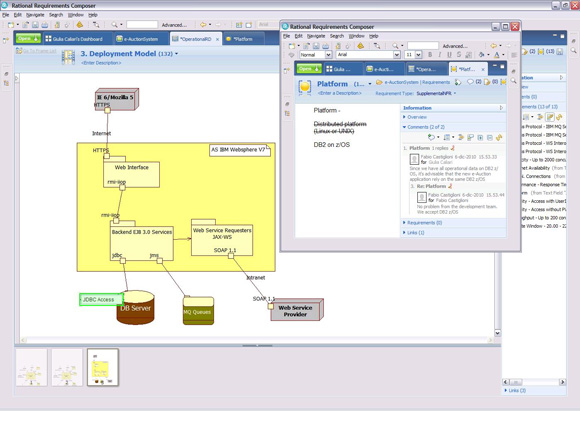Click the font color A button

496,55
